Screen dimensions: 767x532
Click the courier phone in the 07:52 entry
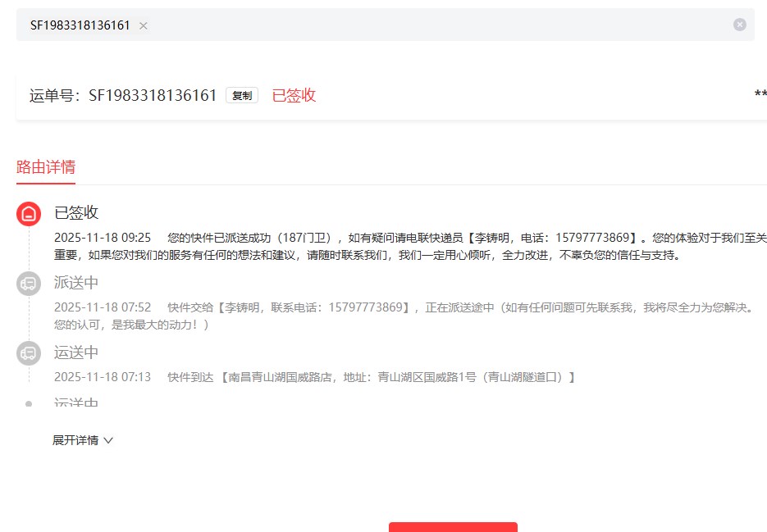tap(368, 307)
